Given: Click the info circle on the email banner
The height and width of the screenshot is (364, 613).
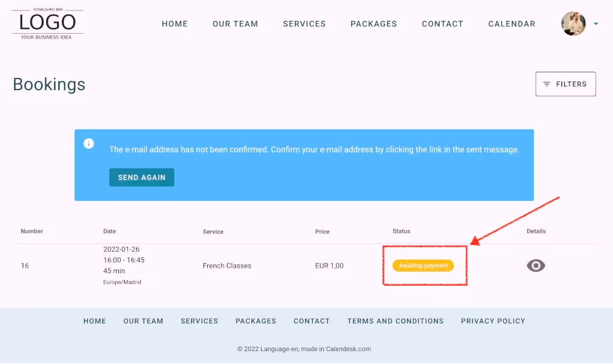Looking at the screenshot, I should click(88, 143).
